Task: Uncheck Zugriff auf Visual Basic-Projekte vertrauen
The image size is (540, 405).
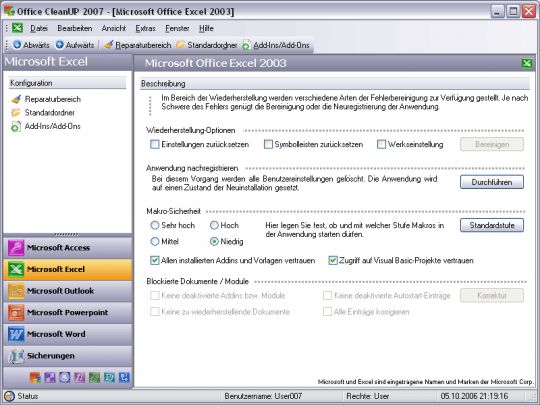Action: pyautogui.click(x=333, y=260)
